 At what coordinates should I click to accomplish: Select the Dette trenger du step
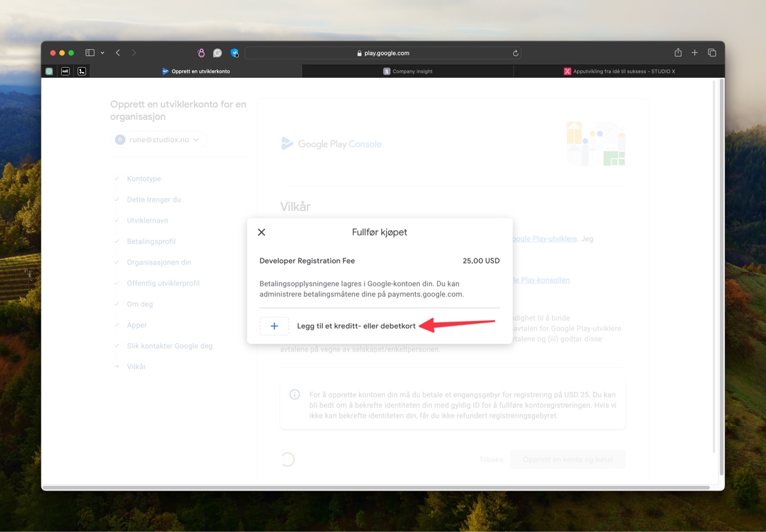(x=154, y=200)
